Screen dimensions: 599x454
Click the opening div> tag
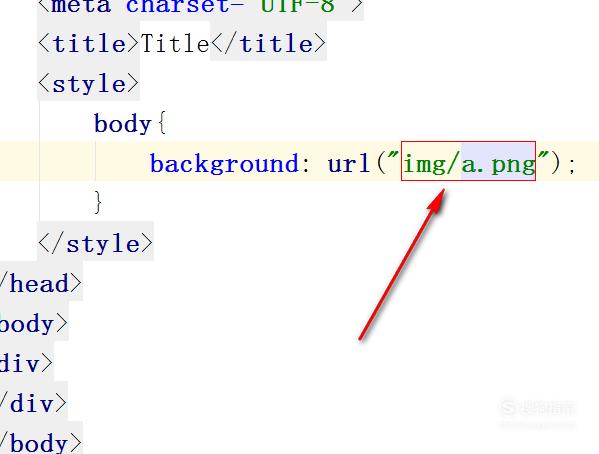click(x=26, y=363)
